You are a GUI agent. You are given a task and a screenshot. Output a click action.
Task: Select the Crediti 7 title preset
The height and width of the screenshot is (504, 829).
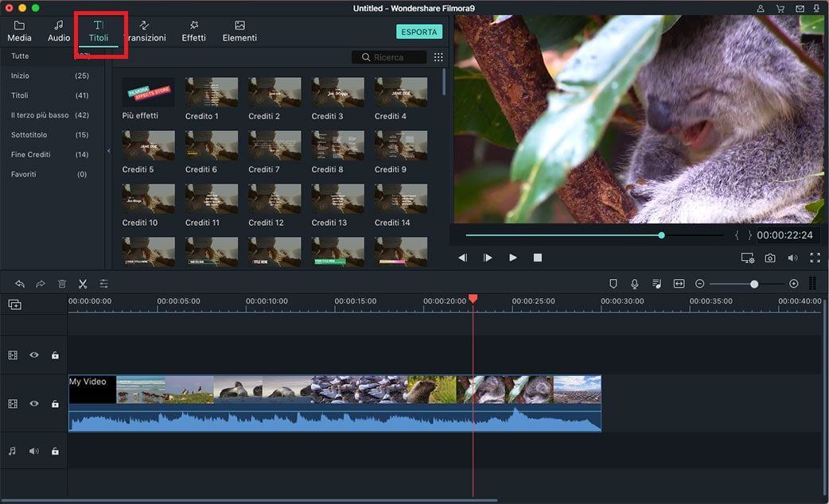coord(274,145)
